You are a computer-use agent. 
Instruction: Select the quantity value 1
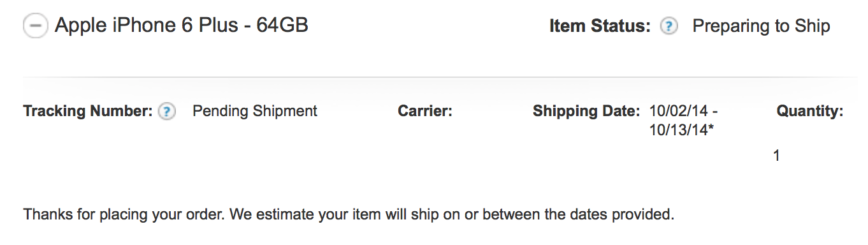click(x=776, y=155)
